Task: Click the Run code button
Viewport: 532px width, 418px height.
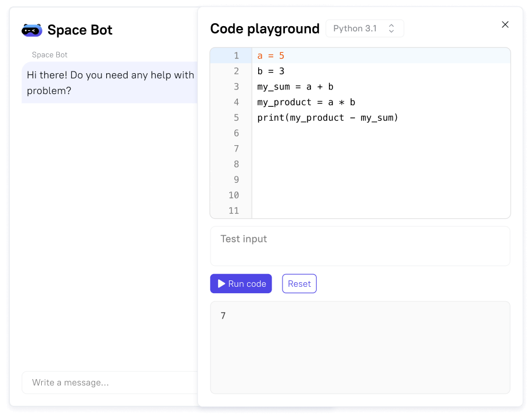Action: point(241,284)
